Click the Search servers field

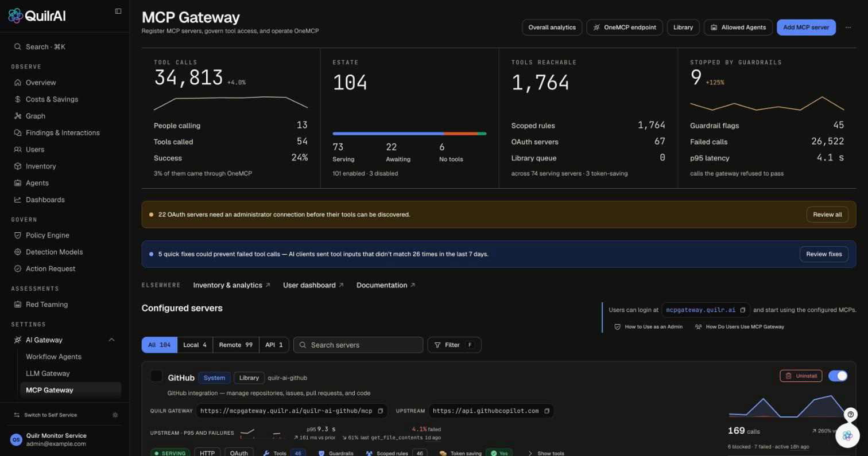click(358, 345)
